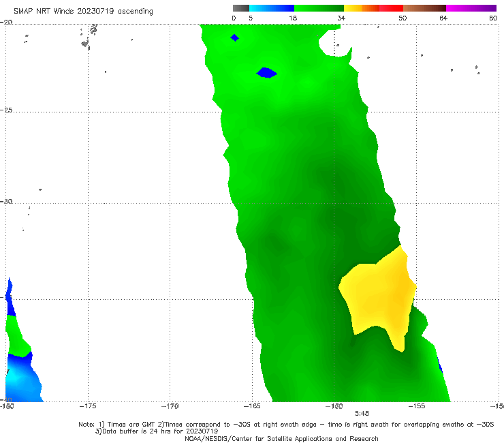This screenshot has width=504, height=443.
Task: Click the colorbar label "50"
Action: coord(403,18)
